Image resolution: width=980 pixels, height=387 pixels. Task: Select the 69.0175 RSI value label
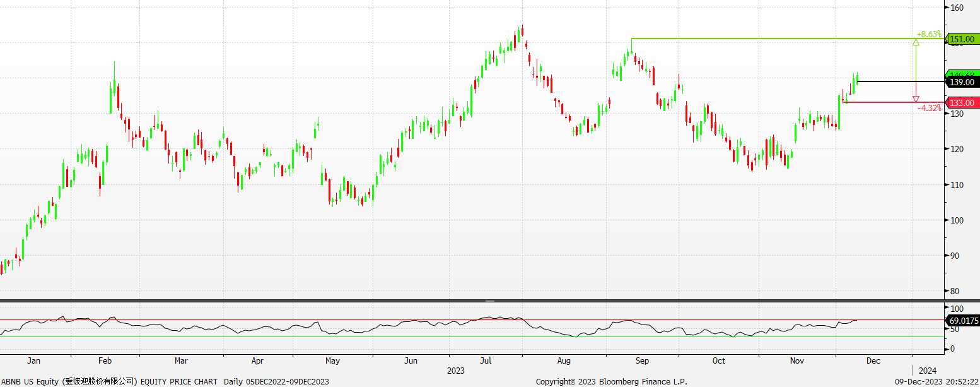pyautogui.click(x=962, y=321)
